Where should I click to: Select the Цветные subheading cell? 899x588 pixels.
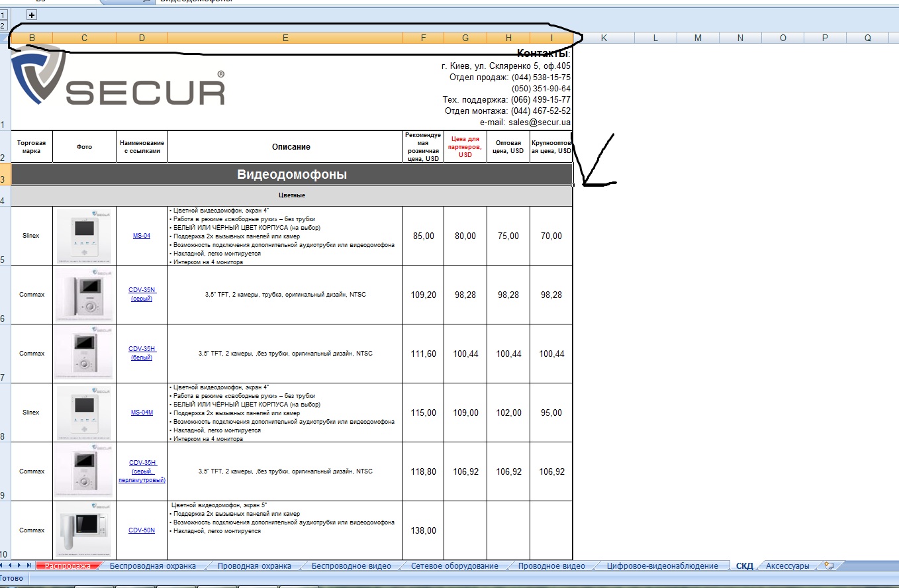292,196
